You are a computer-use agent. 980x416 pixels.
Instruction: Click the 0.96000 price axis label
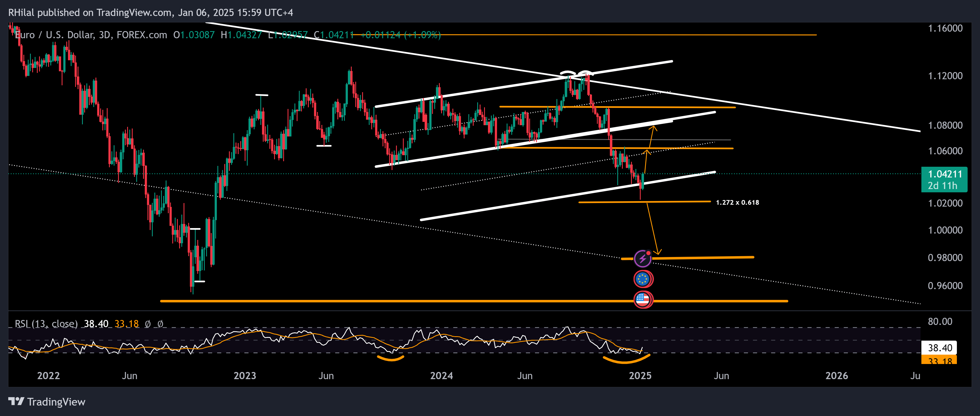coord(945,286)
